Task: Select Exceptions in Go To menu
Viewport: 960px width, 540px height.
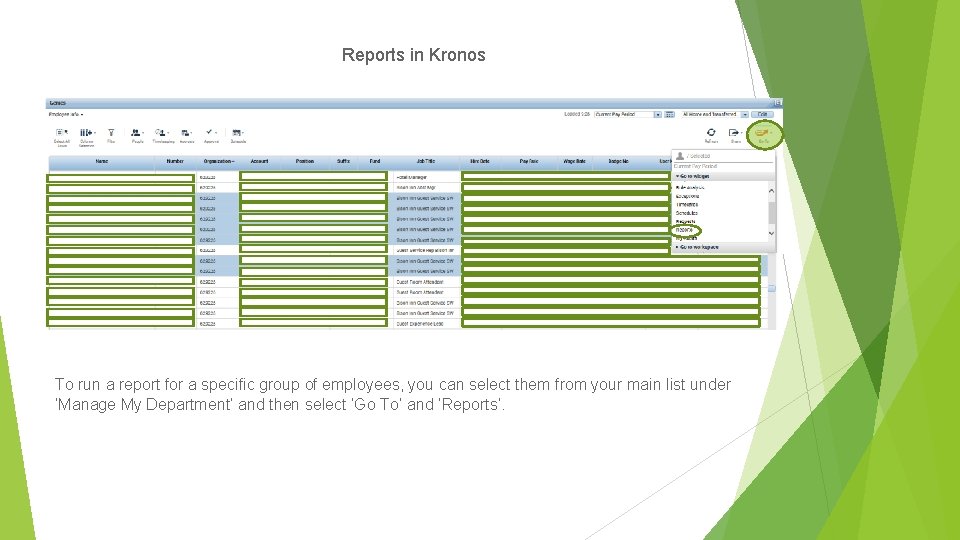Action: coord(688,196)
